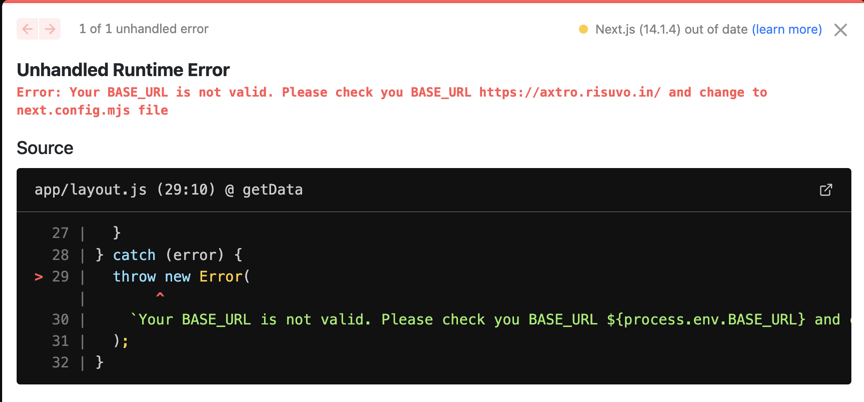Click the Next.js (14.1.4) out of date label
This screenshot has width=864, height=402.
pos(671,29)
